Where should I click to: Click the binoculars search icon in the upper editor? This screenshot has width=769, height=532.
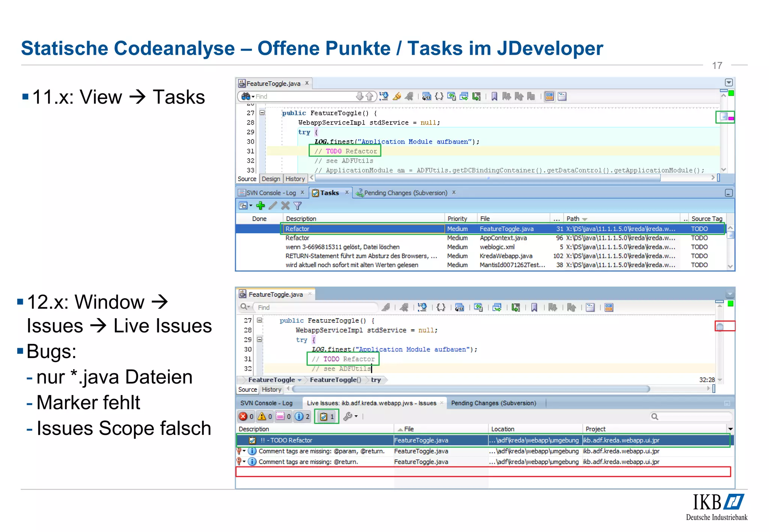(x=246, y=96)
